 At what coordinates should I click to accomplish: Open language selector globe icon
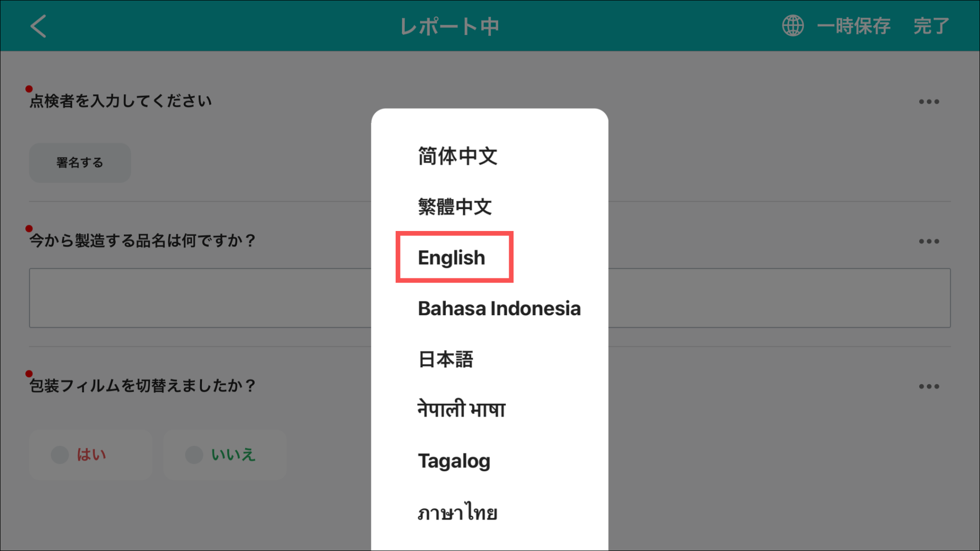click(x=792, y=26)
